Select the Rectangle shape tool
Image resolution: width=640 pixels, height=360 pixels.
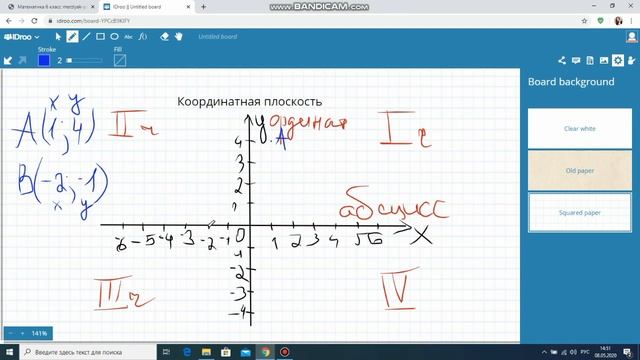pyautogui.click(x=100, y=37)
